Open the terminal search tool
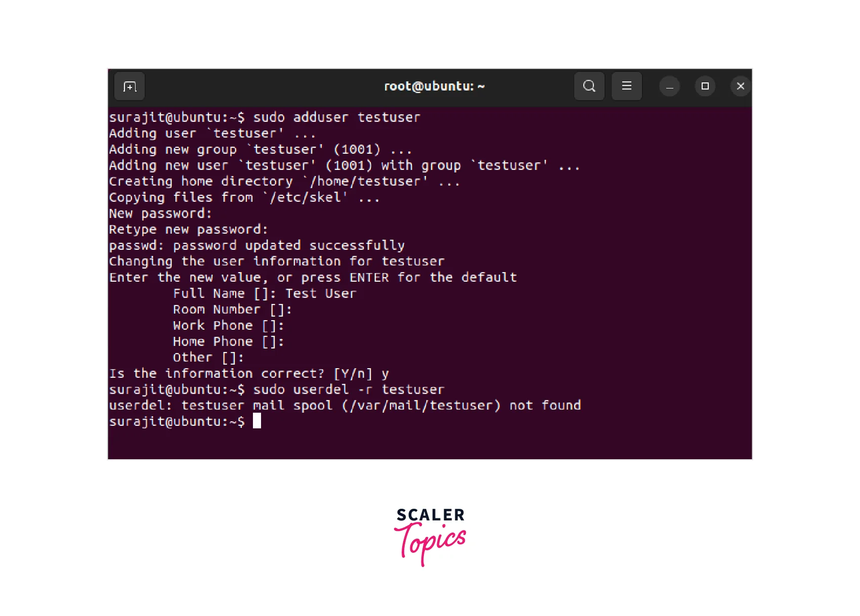 [589, 86]
